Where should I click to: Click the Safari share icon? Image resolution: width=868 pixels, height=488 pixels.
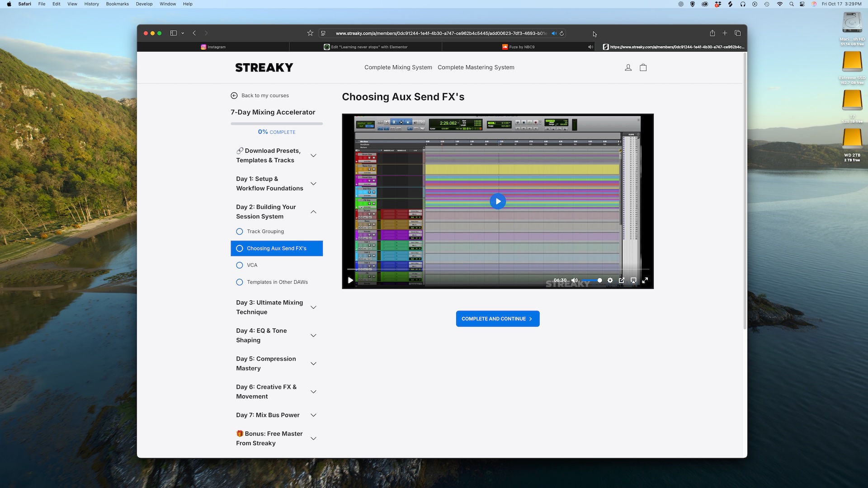(x=712, y=33)
